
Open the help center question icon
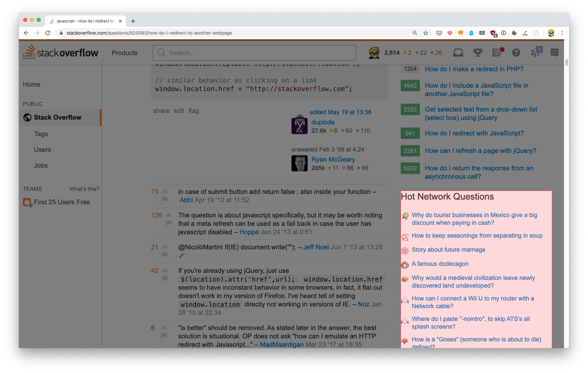[x=516, y=53]
